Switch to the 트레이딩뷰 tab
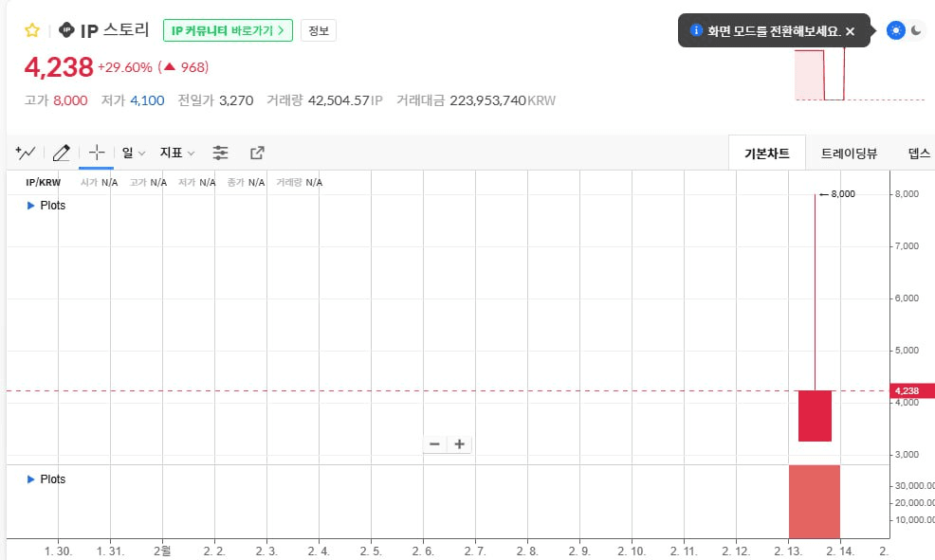 coord(849,154)
